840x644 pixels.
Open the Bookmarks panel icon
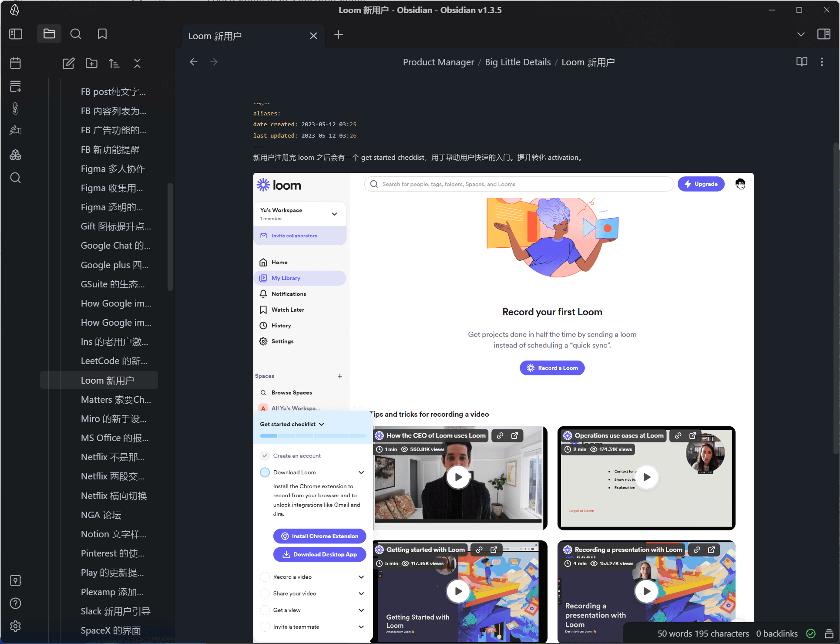coord(102,34)
